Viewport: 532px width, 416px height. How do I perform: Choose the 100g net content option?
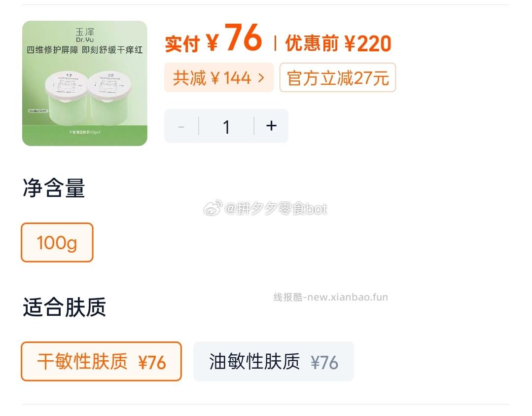point(57,242)
